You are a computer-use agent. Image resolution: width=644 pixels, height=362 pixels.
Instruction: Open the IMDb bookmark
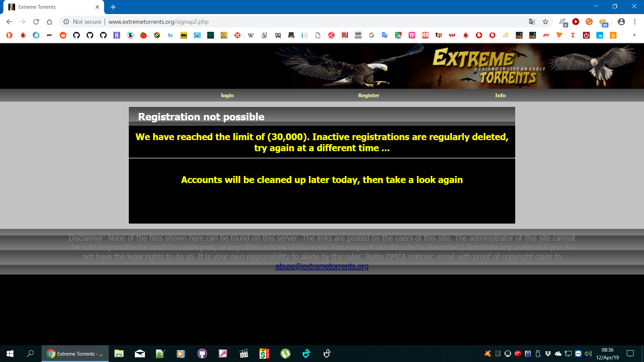[183, 35]
